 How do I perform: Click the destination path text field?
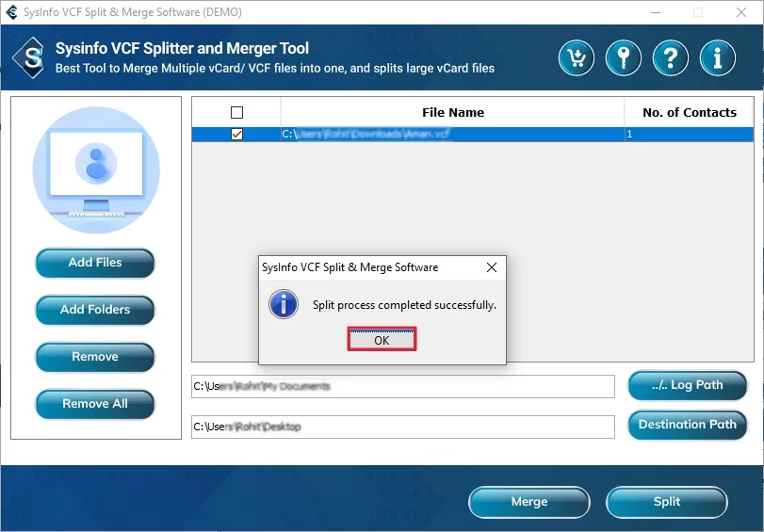pyautogui.click(x=403, y=427)
